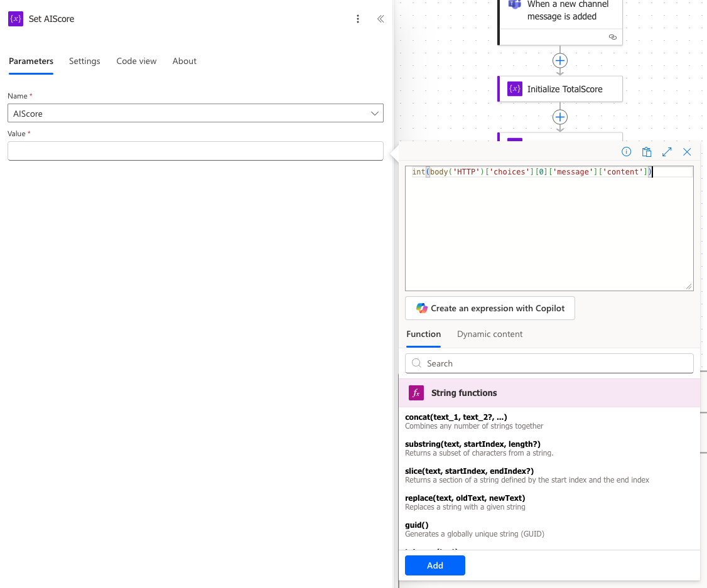Click the function Search box
This screenshot has width=707, height=588.
pos(549,363)
